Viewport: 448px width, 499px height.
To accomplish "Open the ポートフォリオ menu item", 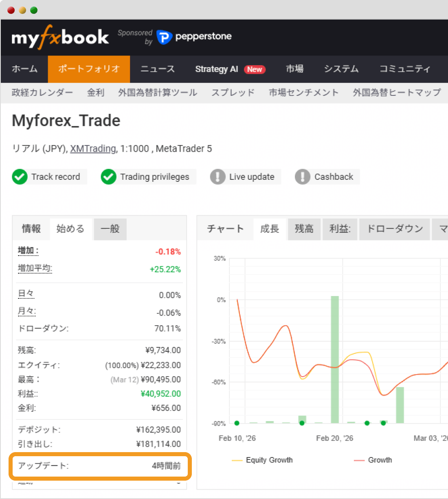I will [x=89, y=69].
